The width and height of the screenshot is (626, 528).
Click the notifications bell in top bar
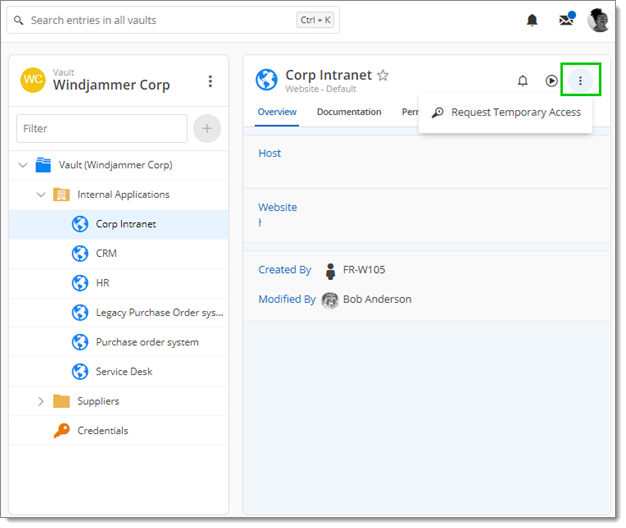pyautogui.click(x=532, y=20)
